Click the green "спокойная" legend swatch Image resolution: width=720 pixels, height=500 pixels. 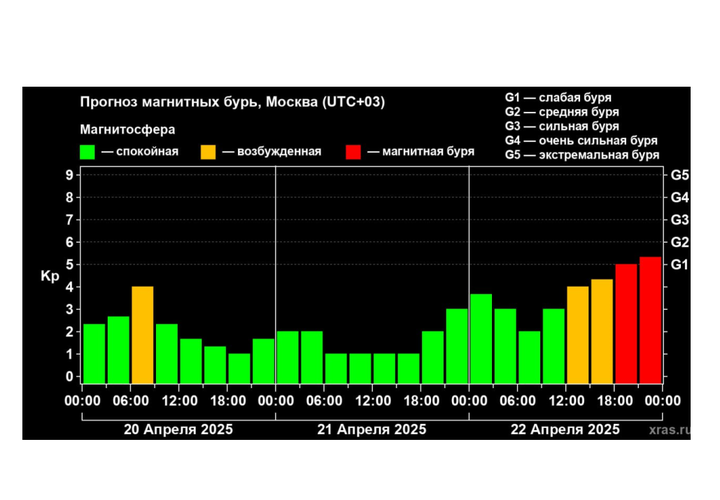point(88,151)
